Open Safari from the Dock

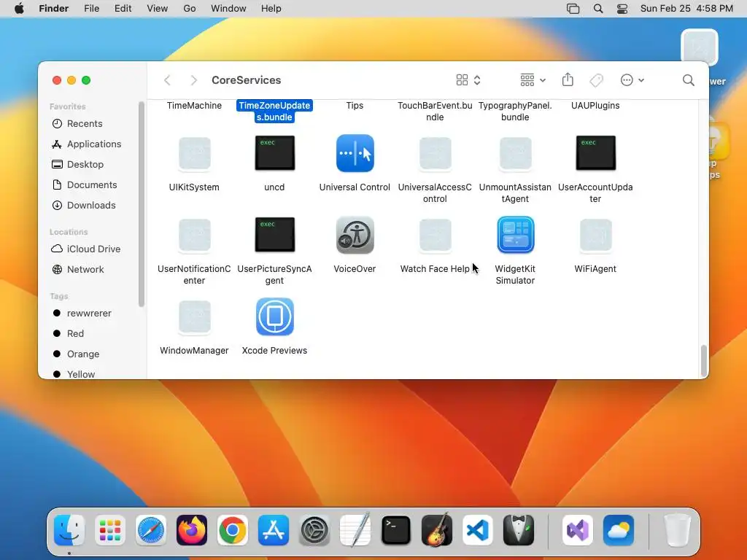[x=151, y=530]
